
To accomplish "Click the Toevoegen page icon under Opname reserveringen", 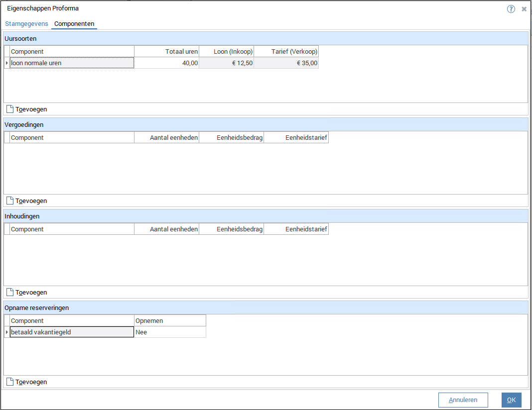I will click(9, 382).
